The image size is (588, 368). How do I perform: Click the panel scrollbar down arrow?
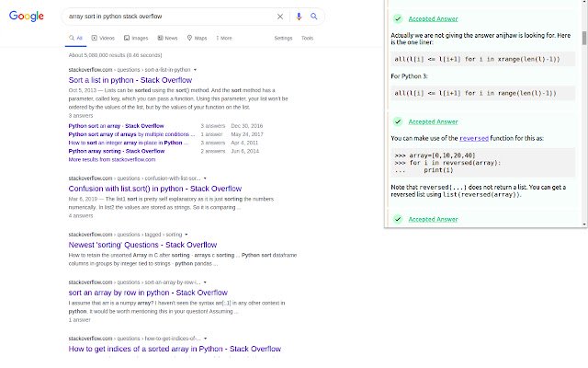[x=584, y=224]
